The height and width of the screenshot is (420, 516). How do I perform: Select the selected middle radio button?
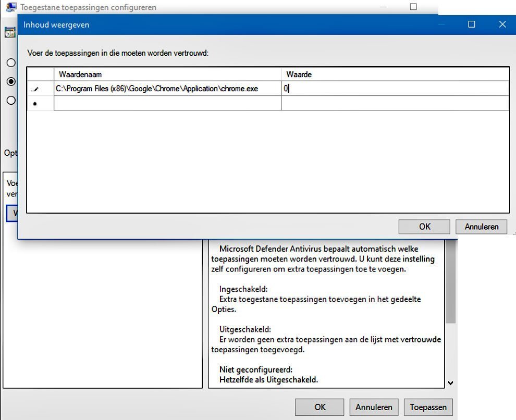tap(11, 81)
